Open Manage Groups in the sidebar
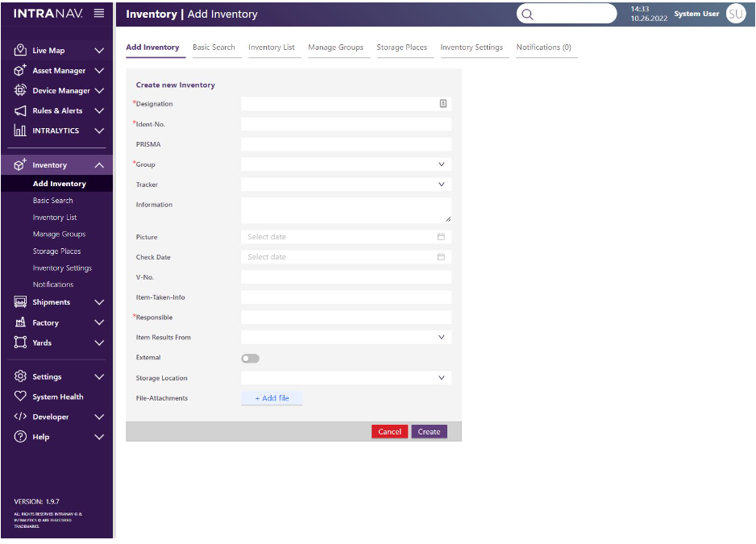 pyautogui.click(x=59, y=234)
